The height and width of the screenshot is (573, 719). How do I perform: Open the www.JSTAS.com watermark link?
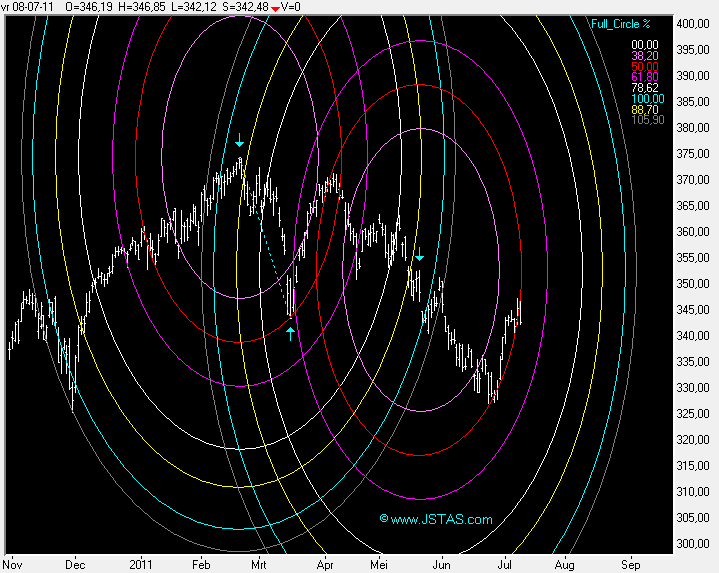click(x=436, y=519)
